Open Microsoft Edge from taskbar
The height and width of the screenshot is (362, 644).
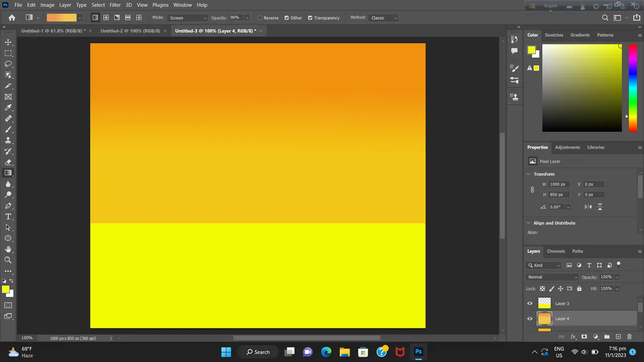(326, 352)
